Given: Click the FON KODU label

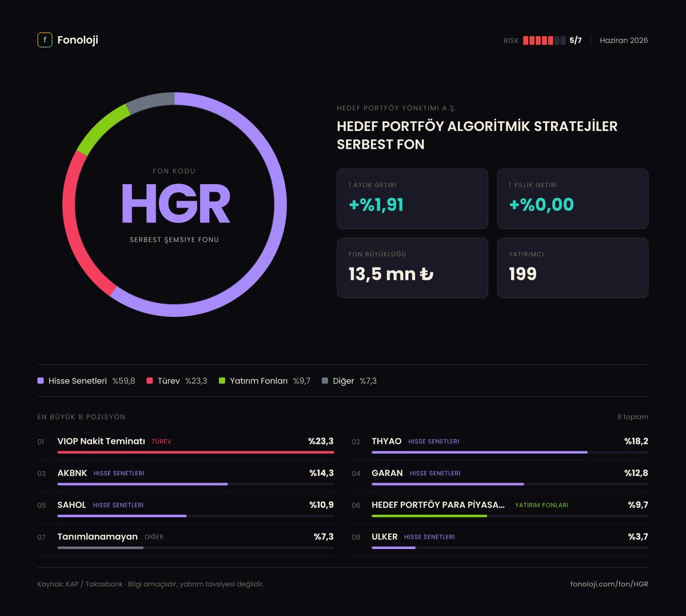Looking at the screenshot, I should [174, 171].
